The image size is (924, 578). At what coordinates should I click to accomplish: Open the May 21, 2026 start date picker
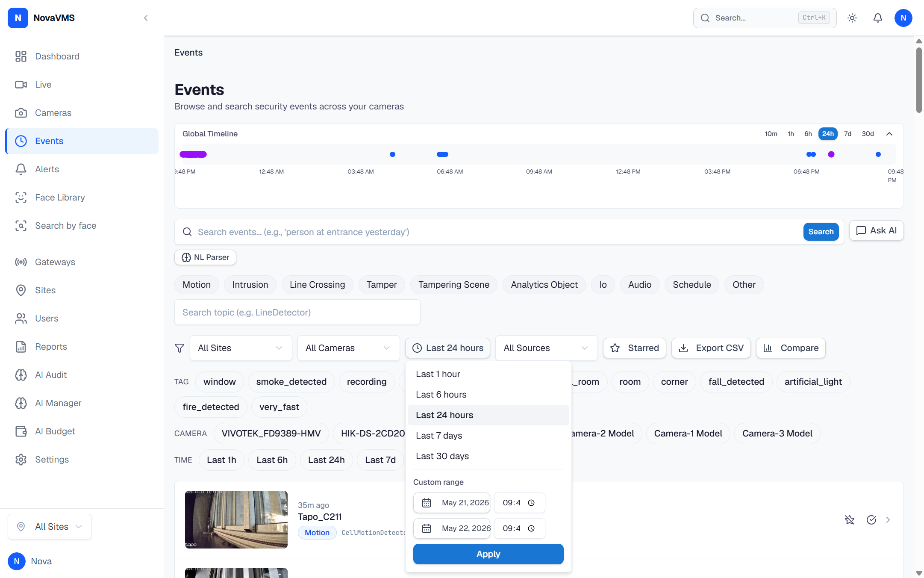click(x=452, y=503)
